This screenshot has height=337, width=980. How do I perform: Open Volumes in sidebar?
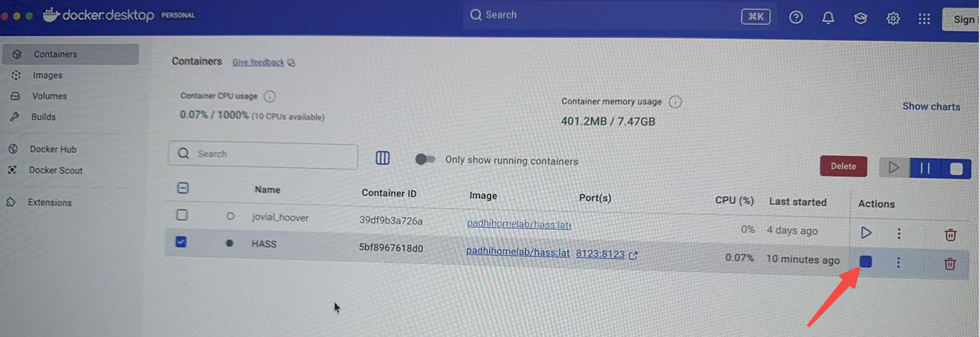tap(49, 96)
